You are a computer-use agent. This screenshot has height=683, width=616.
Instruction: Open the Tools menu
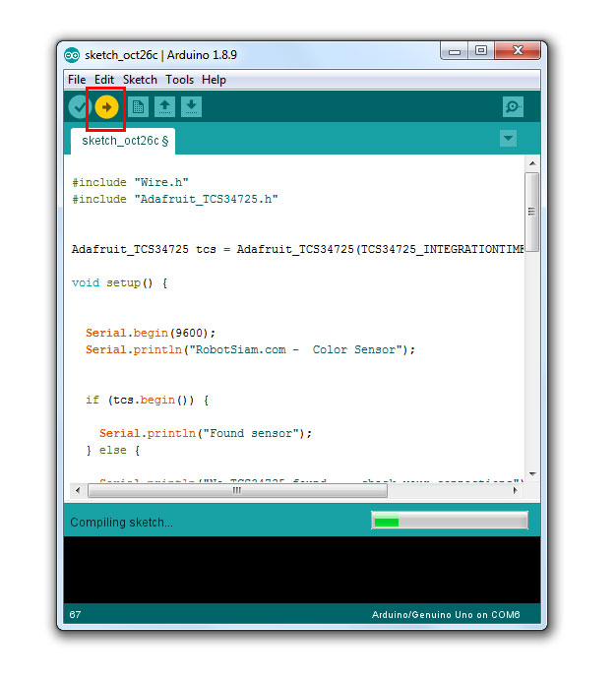(x=179, y=80)
